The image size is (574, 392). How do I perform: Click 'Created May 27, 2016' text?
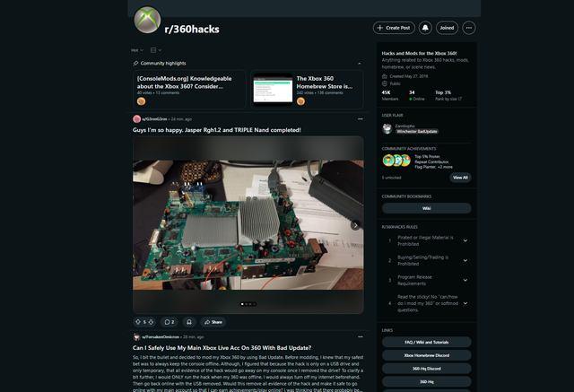tap(409, 76)
